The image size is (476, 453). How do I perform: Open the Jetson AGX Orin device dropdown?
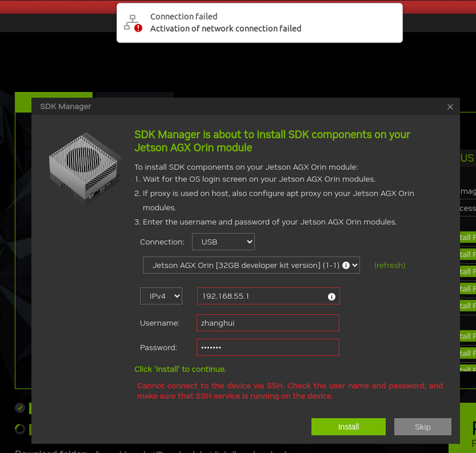(x=251, y=265)
